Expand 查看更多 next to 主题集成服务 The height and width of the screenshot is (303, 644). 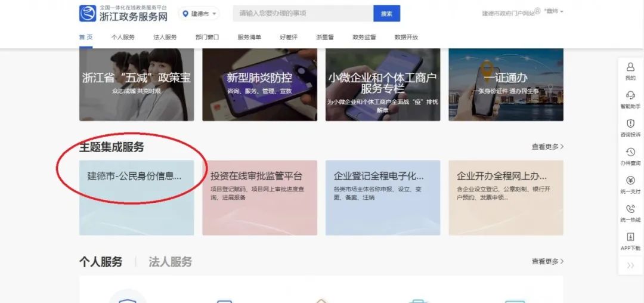547,147
